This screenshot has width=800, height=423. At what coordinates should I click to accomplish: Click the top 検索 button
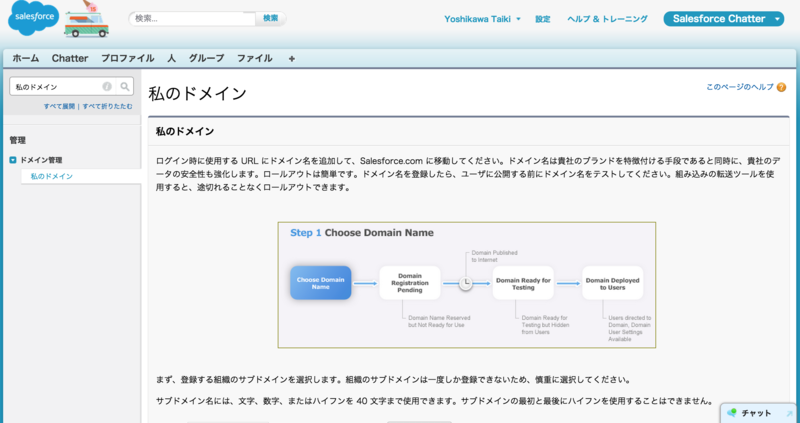(x=270, y=18)
